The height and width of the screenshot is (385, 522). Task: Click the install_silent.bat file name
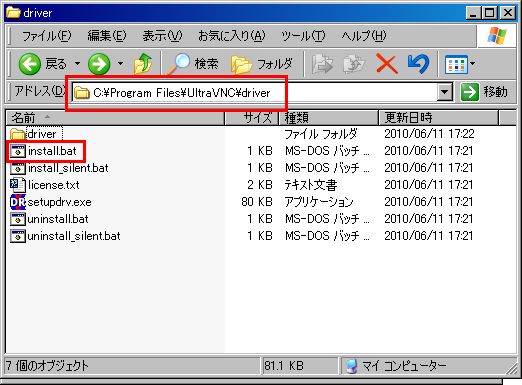pos(68,168)
